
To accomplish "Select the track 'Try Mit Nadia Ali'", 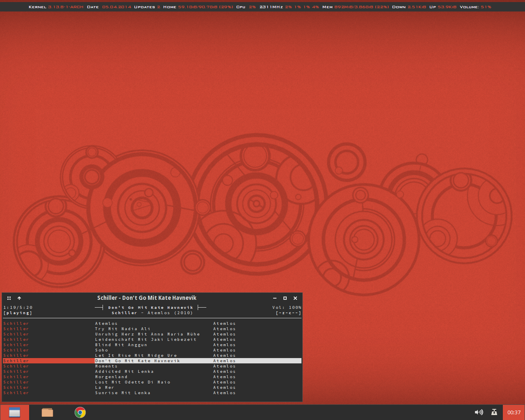I will pos(152,329).
